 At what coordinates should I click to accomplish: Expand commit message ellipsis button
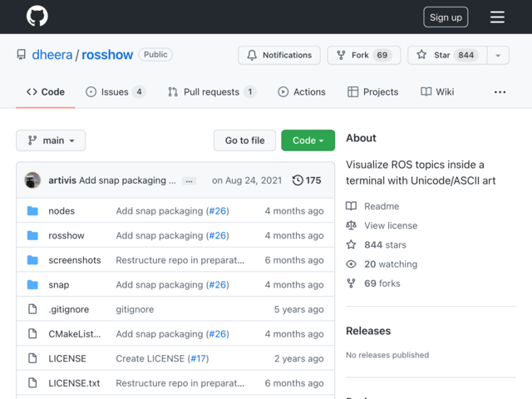coord(189,181)
